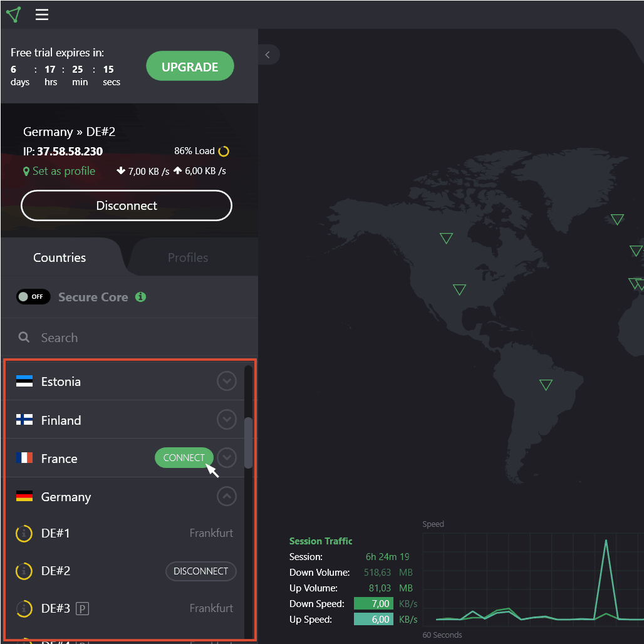Screen dimensions: 644x644
Task: Click the search magnifier icon
Action: [x=24, y=337]
